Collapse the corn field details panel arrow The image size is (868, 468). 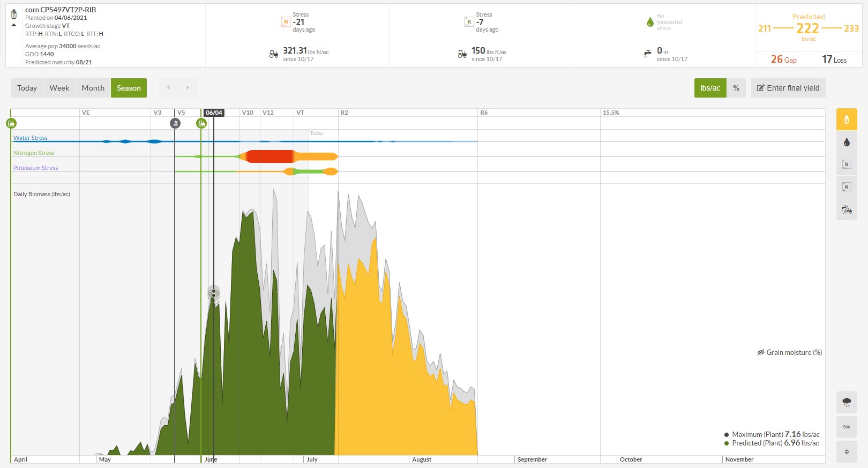coord(14,25)
